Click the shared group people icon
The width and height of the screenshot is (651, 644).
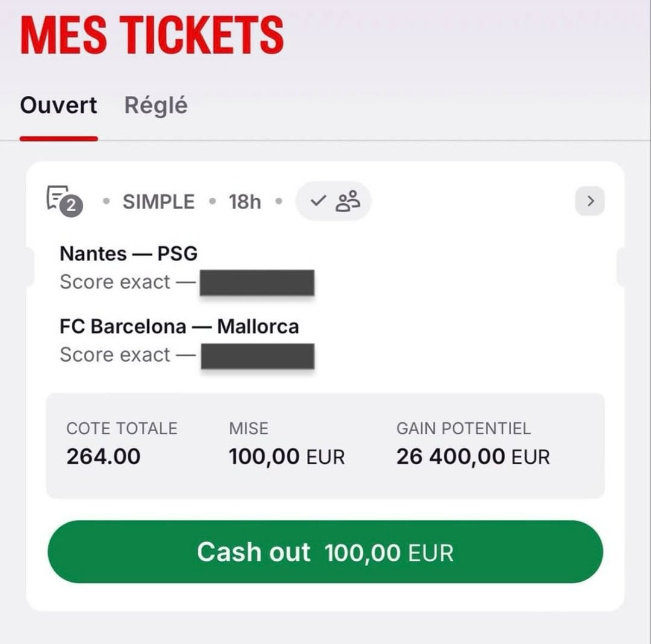pos(348,201)
